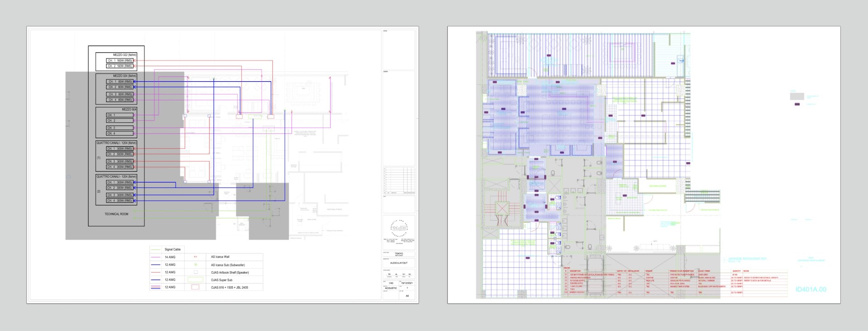The height and width of the screenshot is (331, 868).
Task: Click the TOKYO project name field
Action: tap(399, 254)
